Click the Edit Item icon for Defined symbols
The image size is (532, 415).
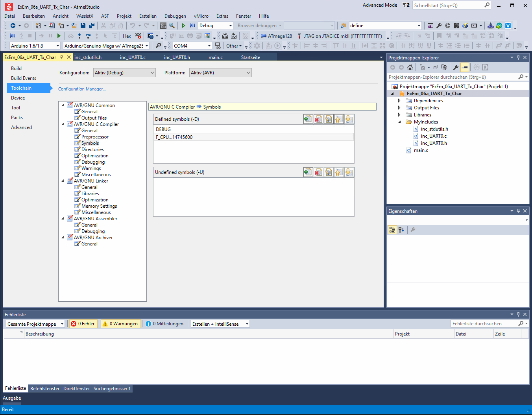click(x=329, y=119)
